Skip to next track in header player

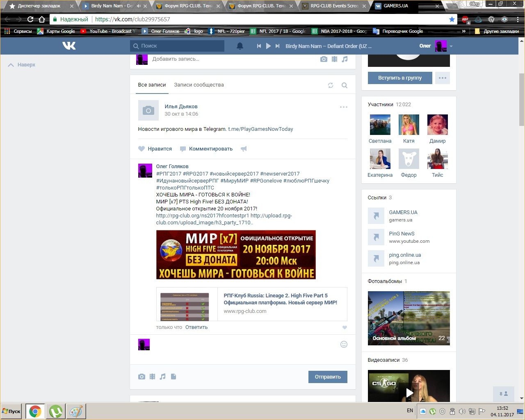tap(278, 46)
